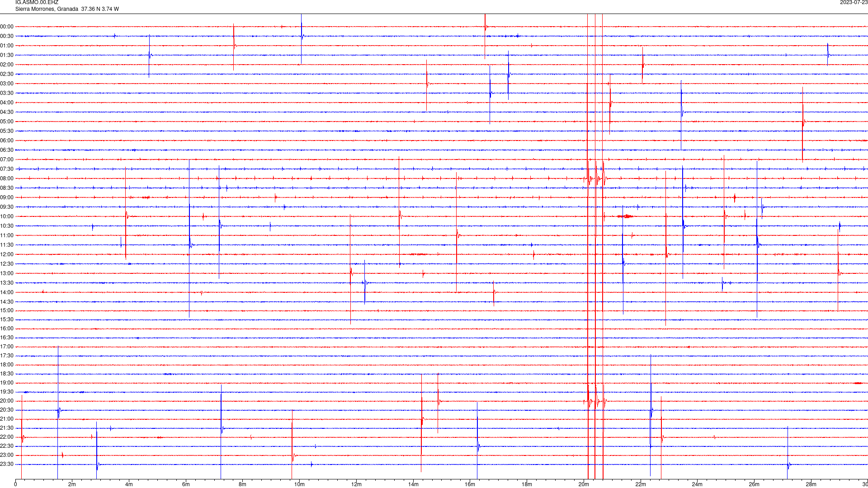Select the 23:30 trace time label
This screenshot has height=488, width=868.
click(7, 464)
